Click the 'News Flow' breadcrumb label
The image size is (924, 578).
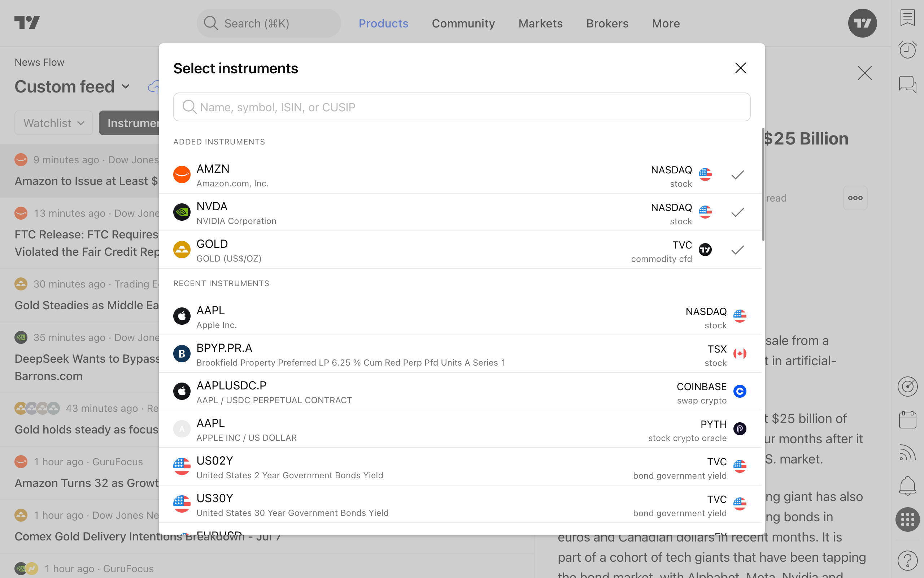39,62
